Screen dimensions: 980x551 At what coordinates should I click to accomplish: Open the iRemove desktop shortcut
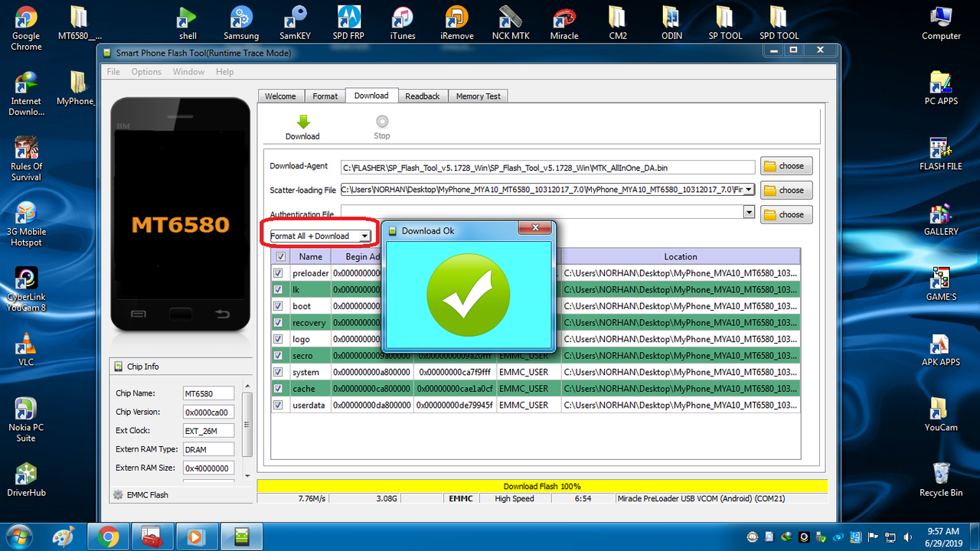click(456, 23)
